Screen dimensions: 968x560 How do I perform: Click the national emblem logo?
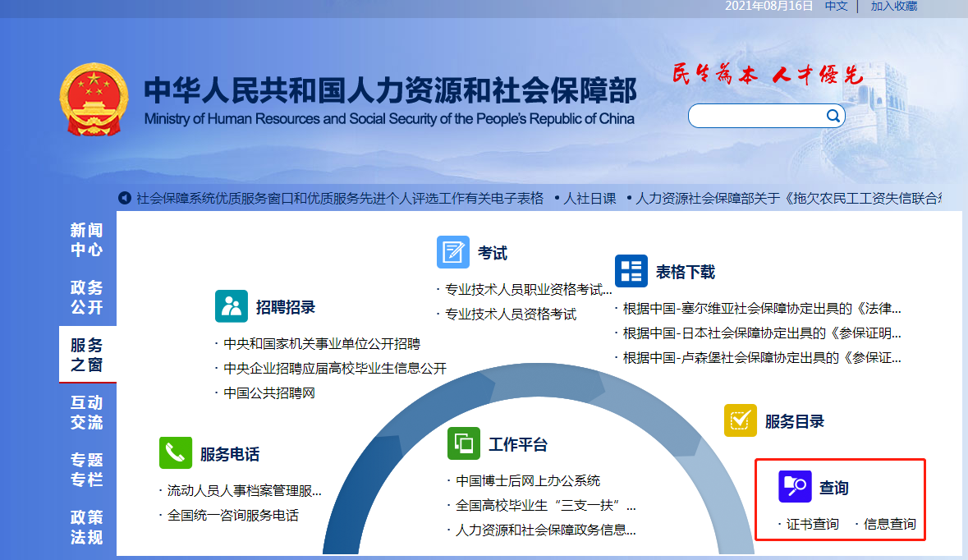click(x=94, y=99)
